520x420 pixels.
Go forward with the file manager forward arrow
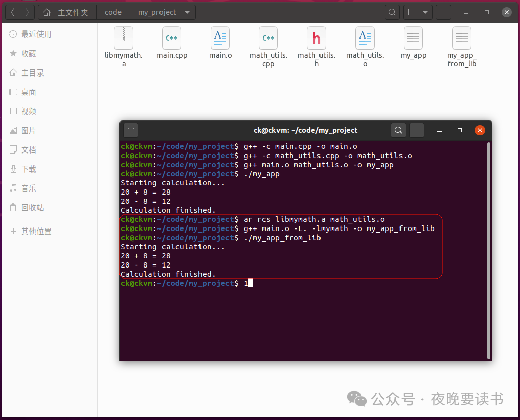point(27,12)
